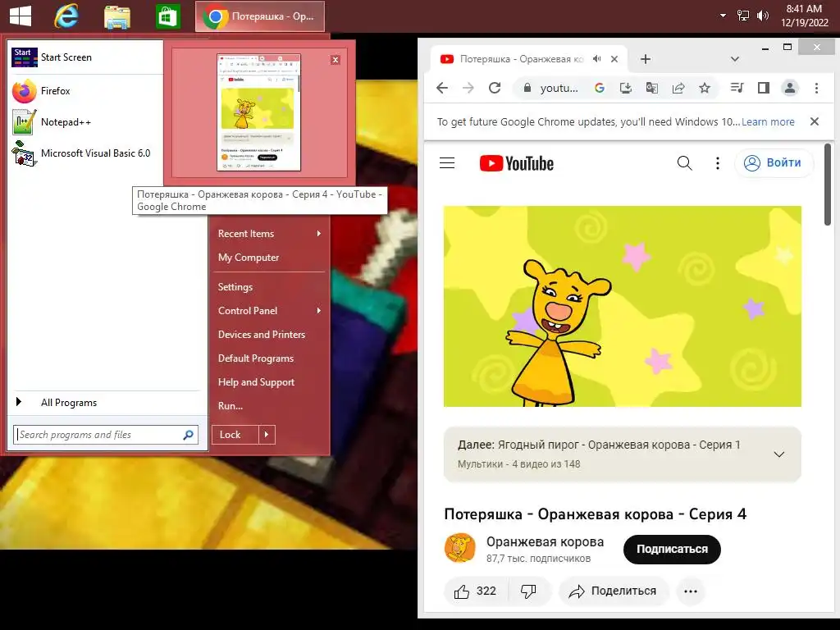This screenshot has height=630, width=840.
Task: Click the start menu search magnifier icon
Action: (189, 435)
